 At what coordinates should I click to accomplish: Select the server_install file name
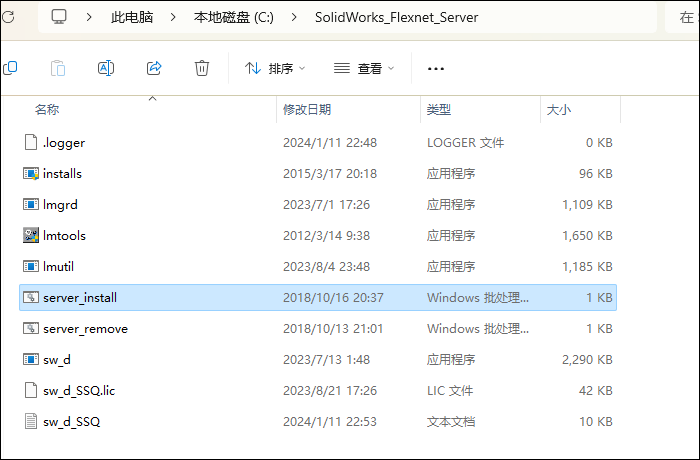[x=80, y=297]
